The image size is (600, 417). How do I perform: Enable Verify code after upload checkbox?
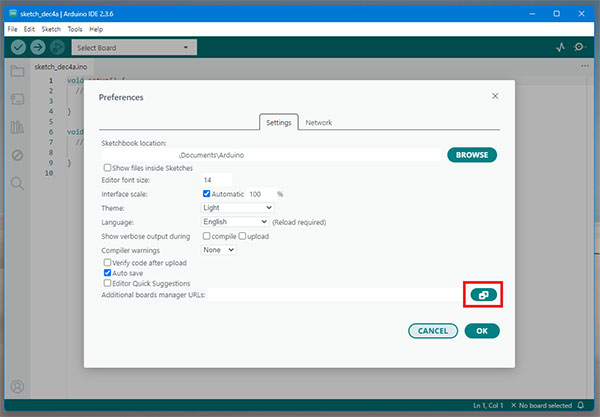(108, 261)
